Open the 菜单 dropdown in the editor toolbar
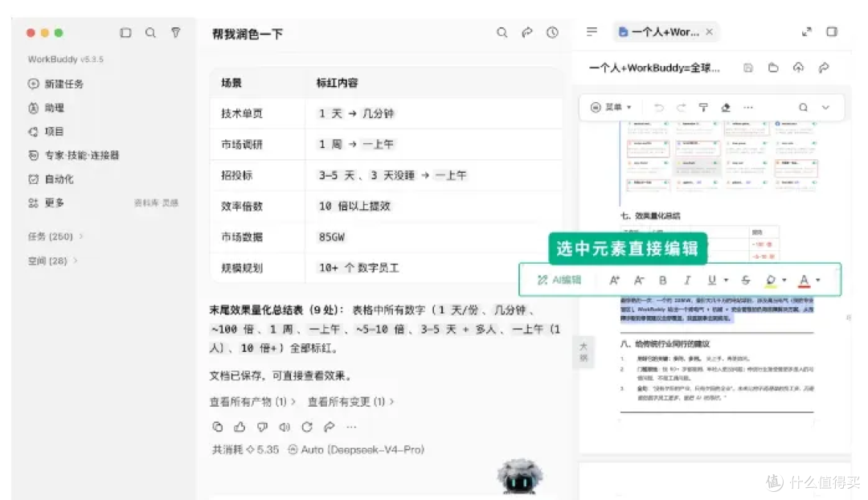This screenshot has width=868, height=500. (x=611, y=108)
